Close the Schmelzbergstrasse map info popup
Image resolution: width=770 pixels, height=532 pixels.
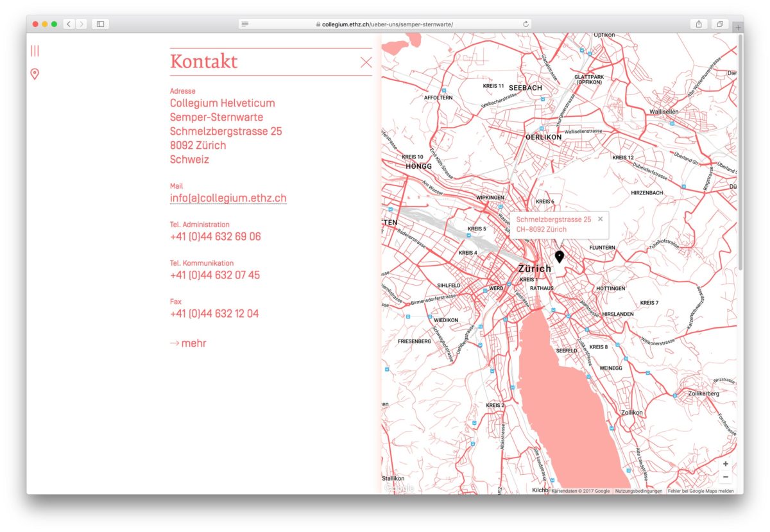pyautogui.click(x=601, y=219)
